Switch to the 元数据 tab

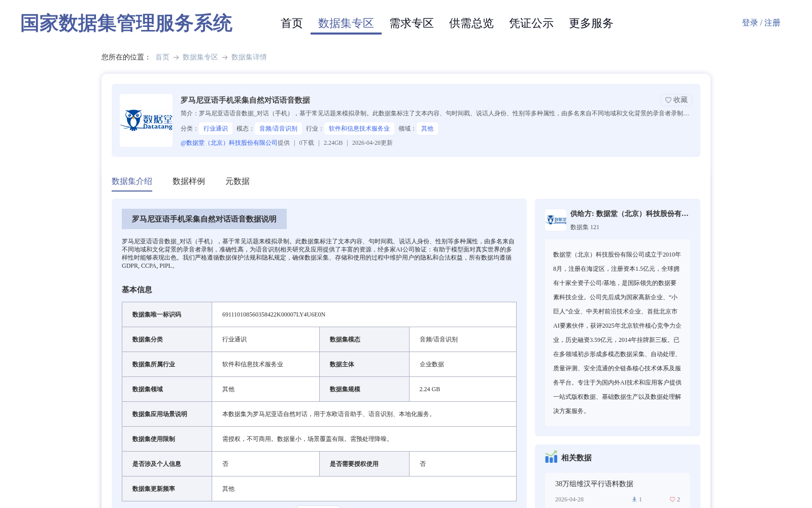238,181
